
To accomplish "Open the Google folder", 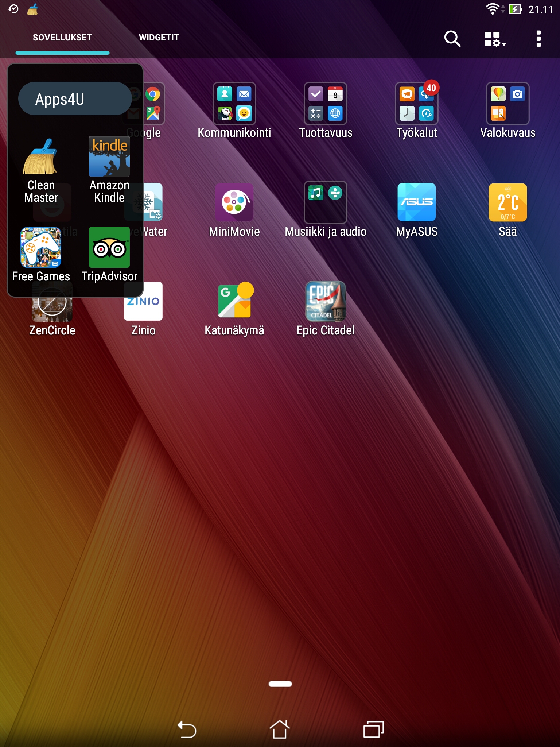I will [153, 111].
